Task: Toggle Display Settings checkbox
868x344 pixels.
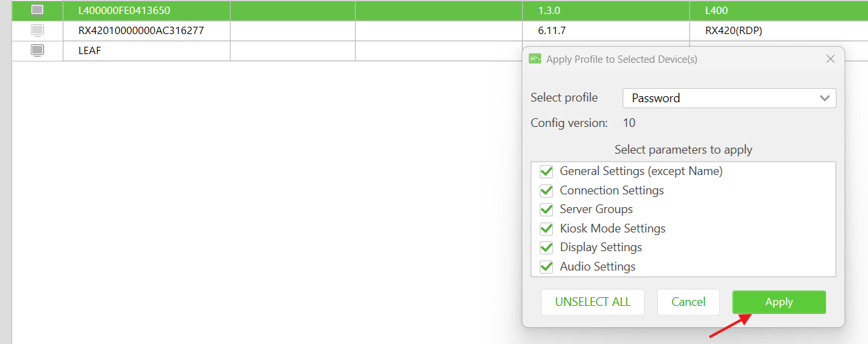Action: [546, 248]
